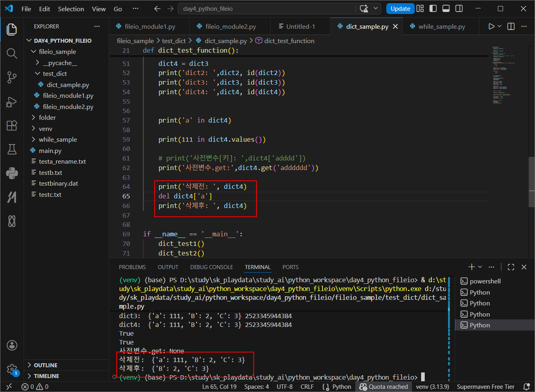Close the dict_sample.py tab
The width and height of the screenshot is (535, 392).
[x=395, y=26]
